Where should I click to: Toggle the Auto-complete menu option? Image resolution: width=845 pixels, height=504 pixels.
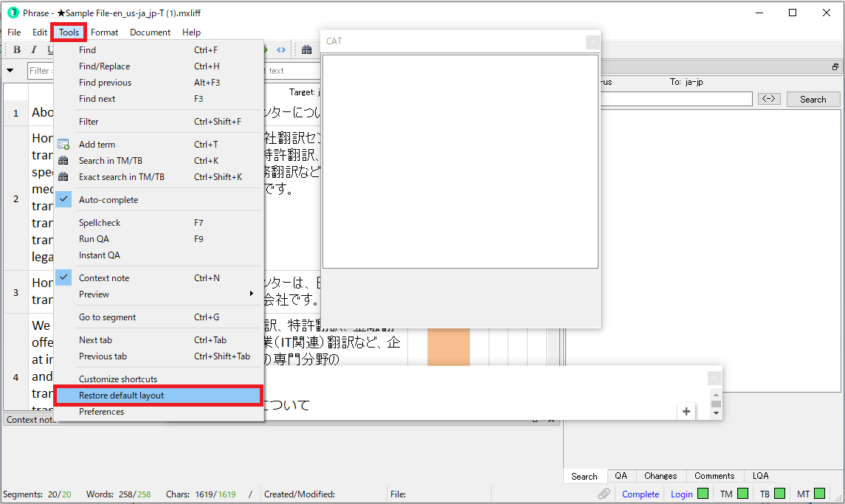(x=108, y=200)
